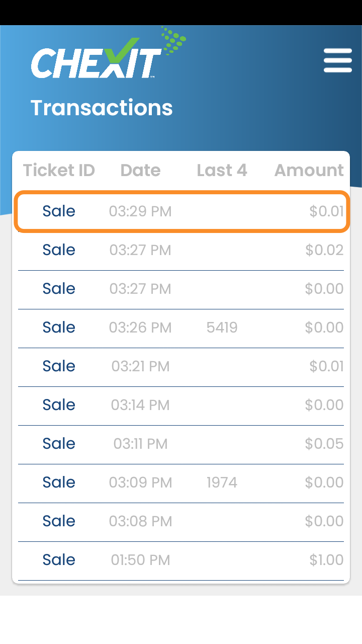Click the Last 4 column header

coord(222,170)
